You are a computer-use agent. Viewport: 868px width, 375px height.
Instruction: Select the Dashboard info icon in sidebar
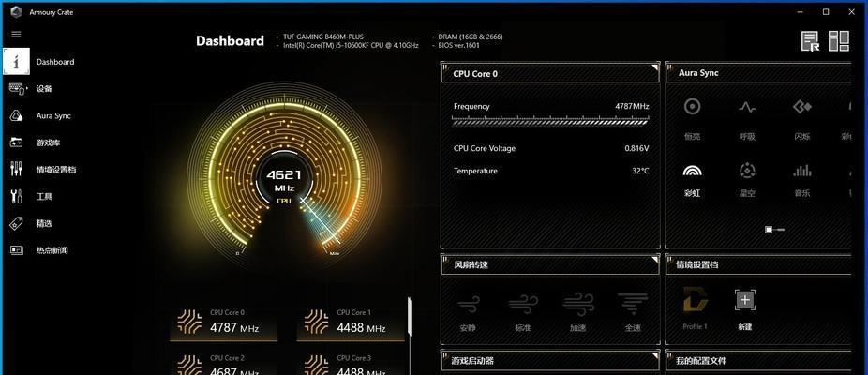tap(16, 62)
